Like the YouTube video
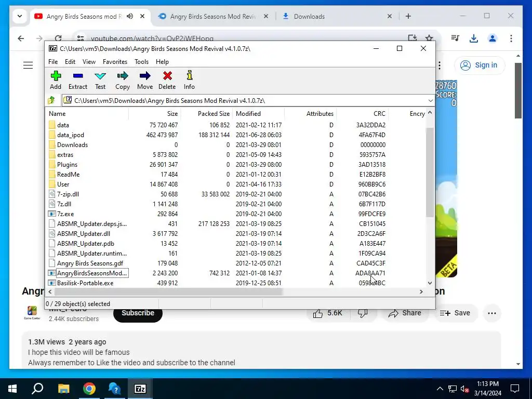Viewport: 532px width, 399px height. point(318,313)
